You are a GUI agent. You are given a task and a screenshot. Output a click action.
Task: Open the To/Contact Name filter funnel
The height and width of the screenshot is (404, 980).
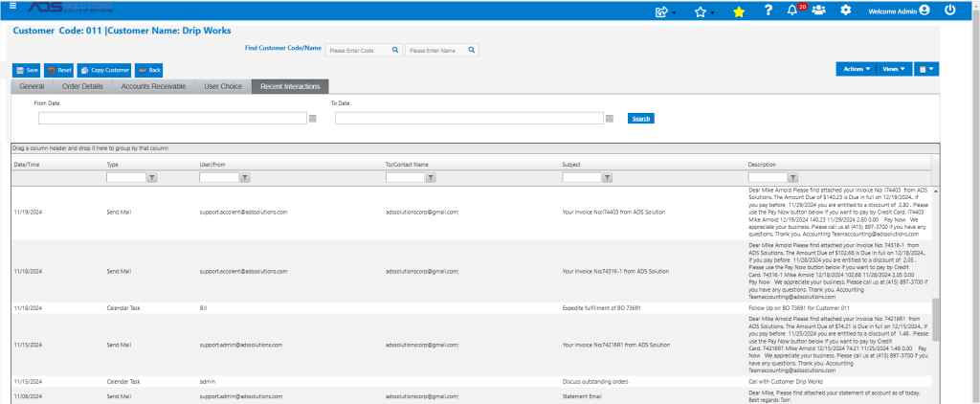431,178
